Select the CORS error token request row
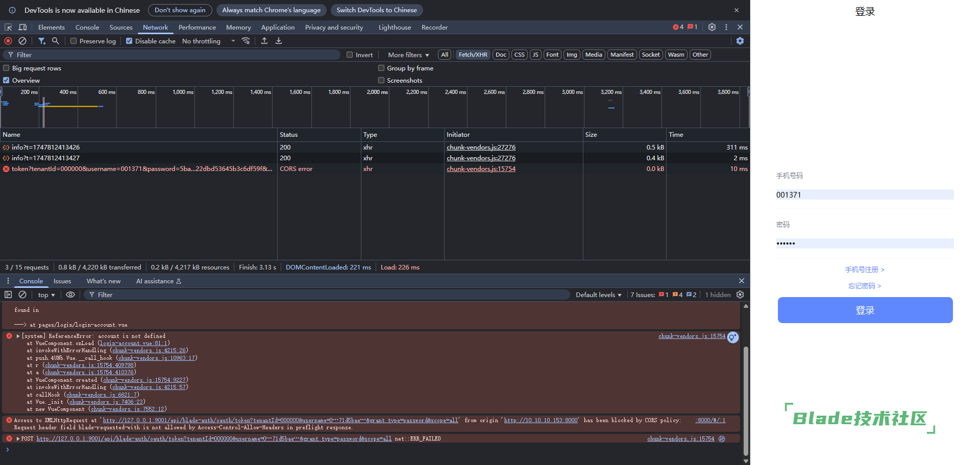The height and width of the screenshot is (465, 980). click(375, 169)
